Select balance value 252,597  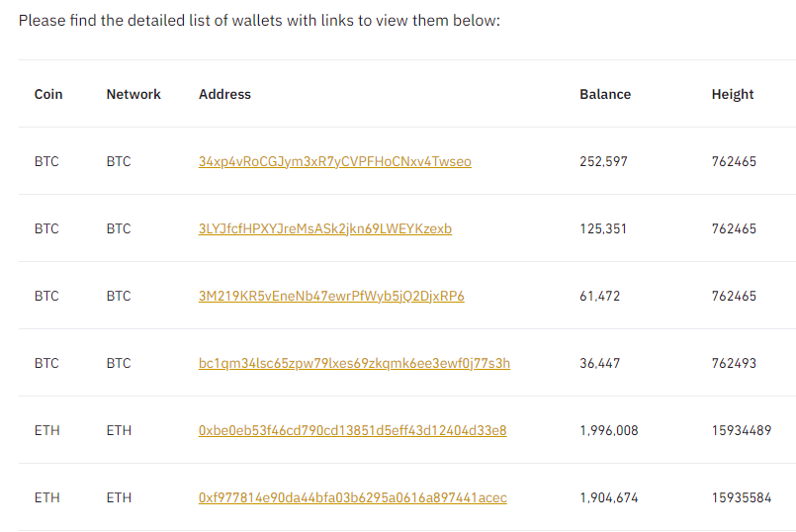[x=603, y=162]
